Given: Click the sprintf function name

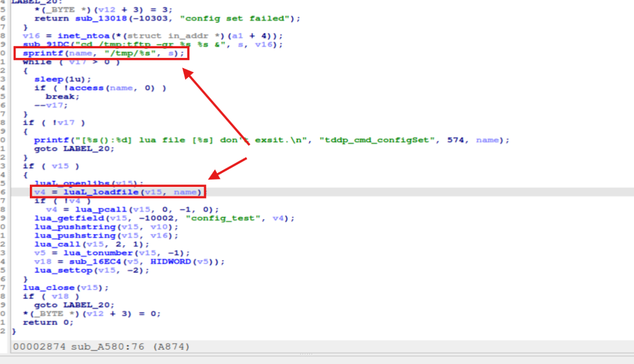Looking at the screenshot, I should pyautogui.click(x=43, y=53).
